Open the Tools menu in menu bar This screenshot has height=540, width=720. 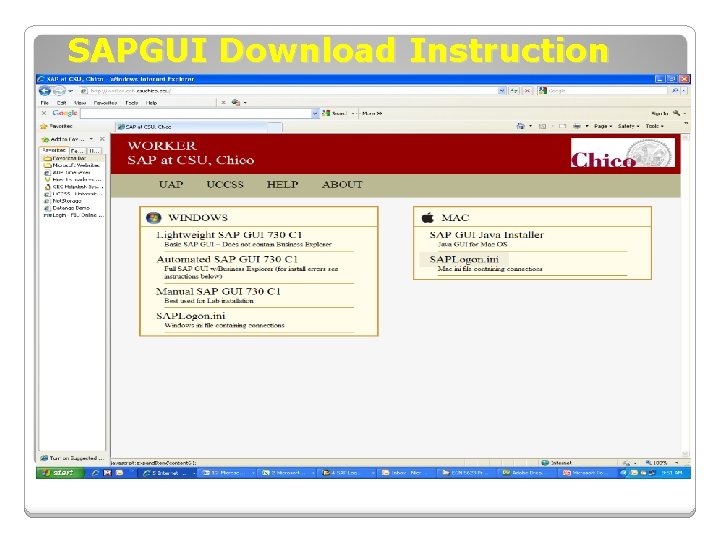point(131,103)
